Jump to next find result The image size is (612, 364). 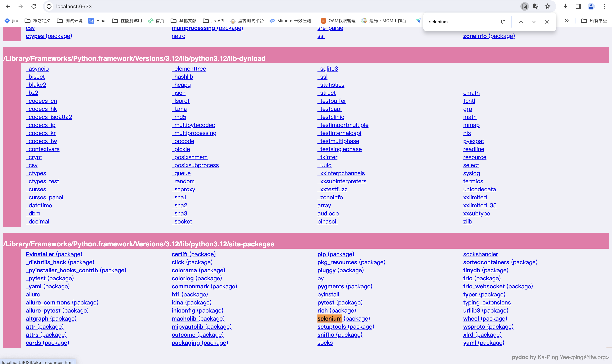pyautogui.click(x=534, y=22)
